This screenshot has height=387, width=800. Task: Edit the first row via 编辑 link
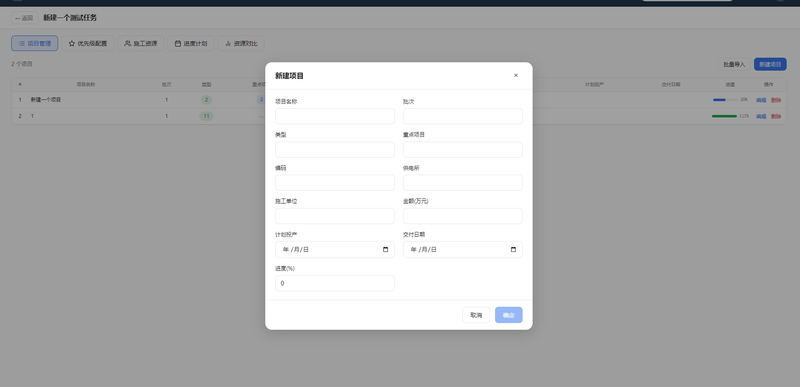761,100
